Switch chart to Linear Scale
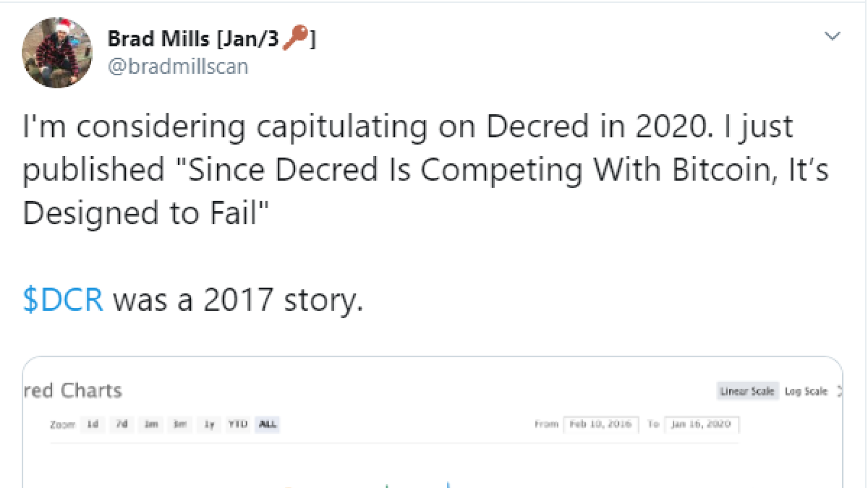 (747, 391)
